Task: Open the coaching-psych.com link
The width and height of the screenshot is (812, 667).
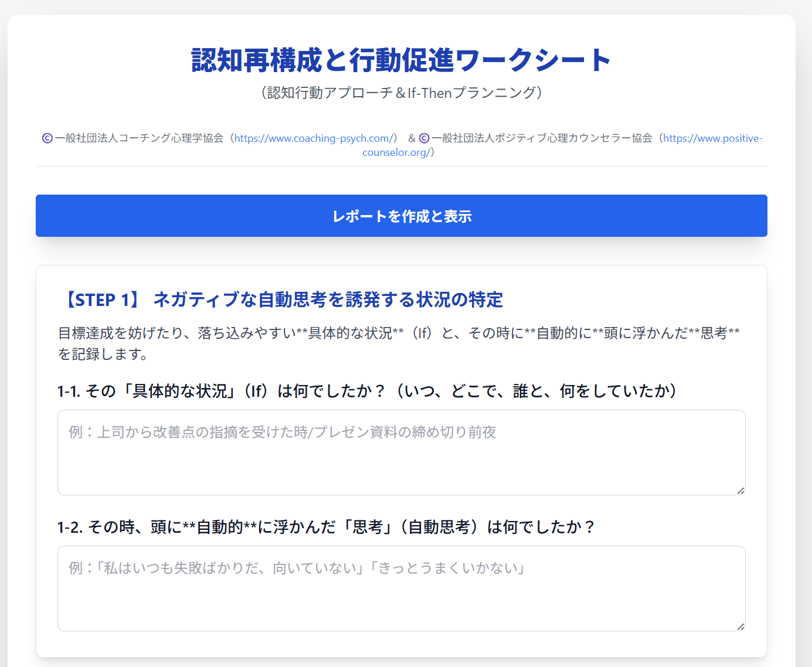Action: (314, 138)
